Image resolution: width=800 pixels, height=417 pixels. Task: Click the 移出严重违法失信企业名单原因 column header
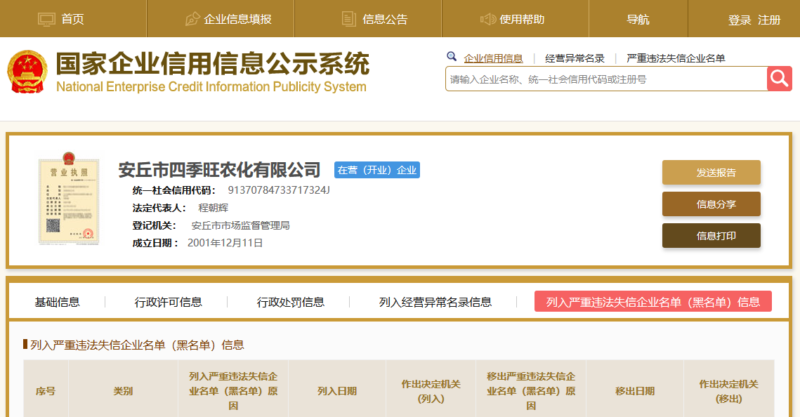click(x=531, y=391)
